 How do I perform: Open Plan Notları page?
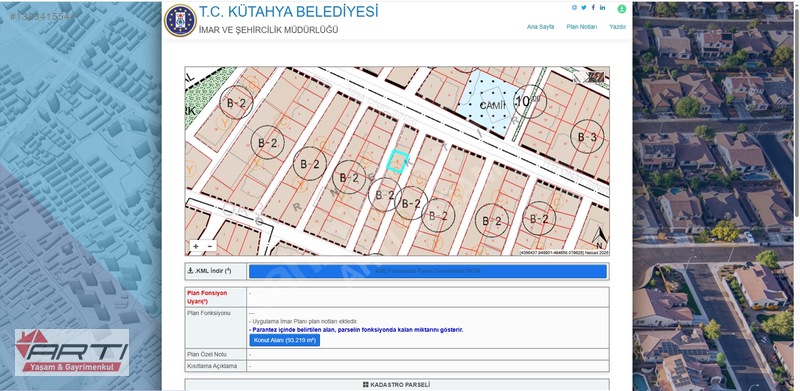[x=582, y=27]
